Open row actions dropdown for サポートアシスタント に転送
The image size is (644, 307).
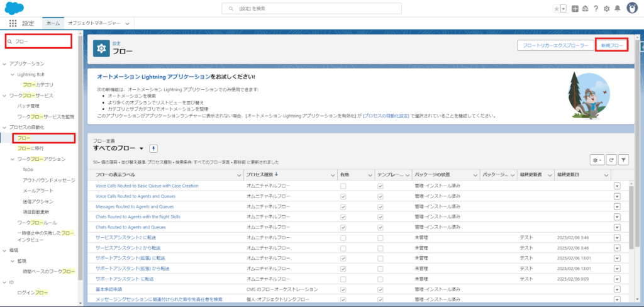click(616, 278)
